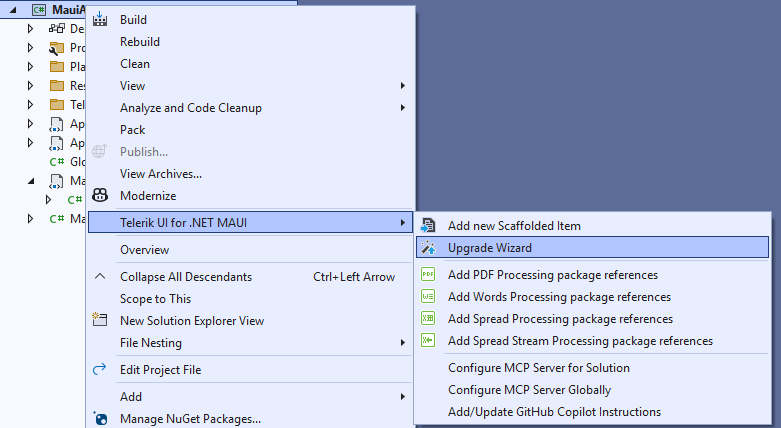Screen dimensions: 781x428
Task: Click the folder icon of the Pla node
Action: click(57, 66)
